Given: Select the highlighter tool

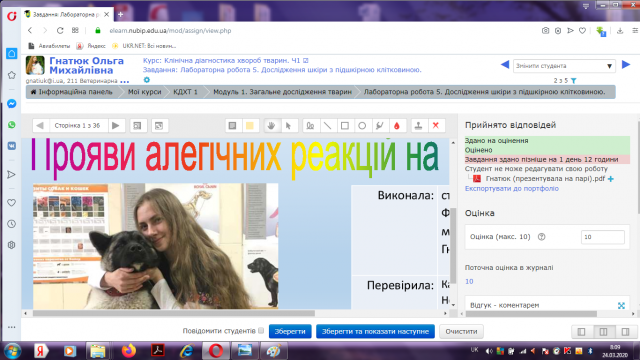Looking at the screenshot, I should [x=380, y=126].
